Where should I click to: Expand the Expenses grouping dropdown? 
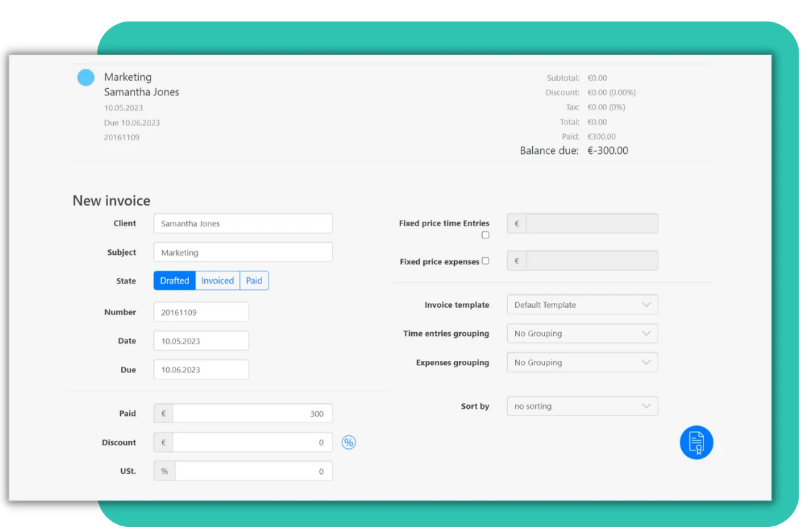pyautogui.click(x=582, y=362)
